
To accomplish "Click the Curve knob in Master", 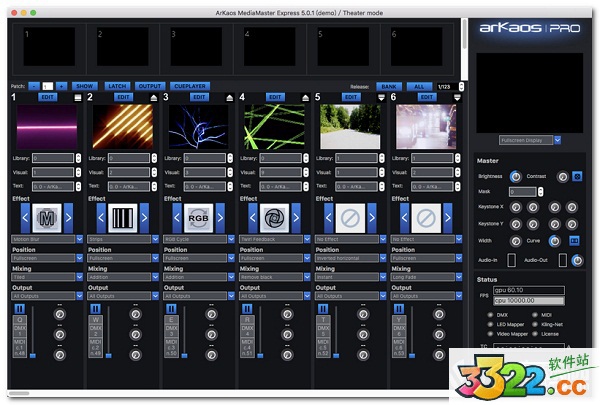I will point(554,241).
